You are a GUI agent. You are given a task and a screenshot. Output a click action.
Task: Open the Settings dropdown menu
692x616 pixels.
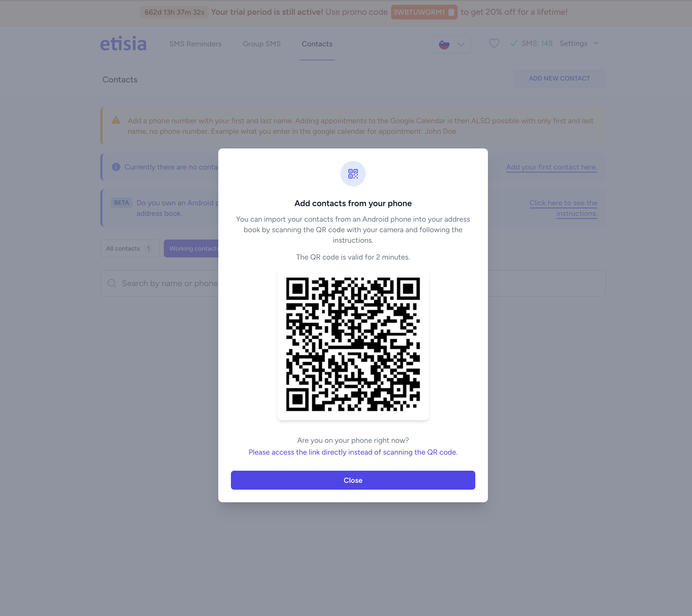click(579, 43)
